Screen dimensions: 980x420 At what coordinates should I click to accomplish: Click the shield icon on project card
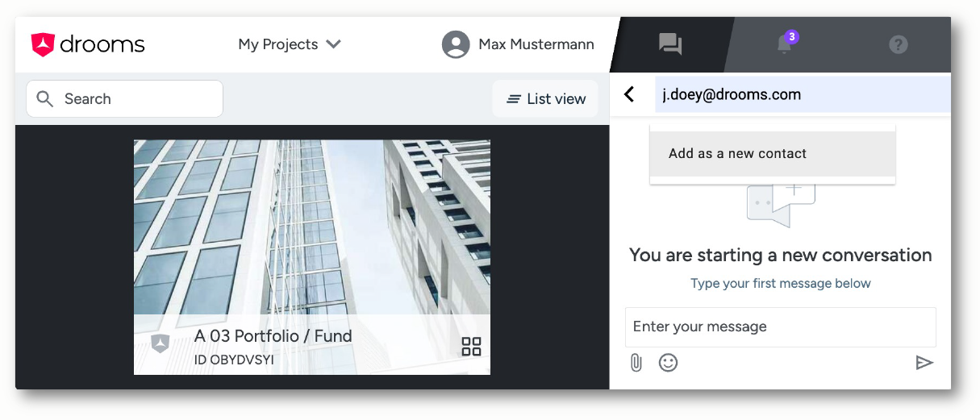(161, 344)
